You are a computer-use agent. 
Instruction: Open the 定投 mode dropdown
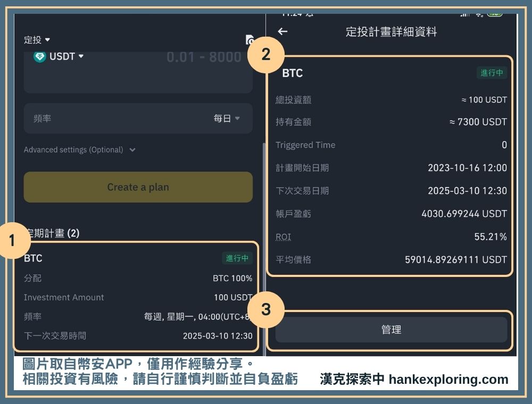37,40
